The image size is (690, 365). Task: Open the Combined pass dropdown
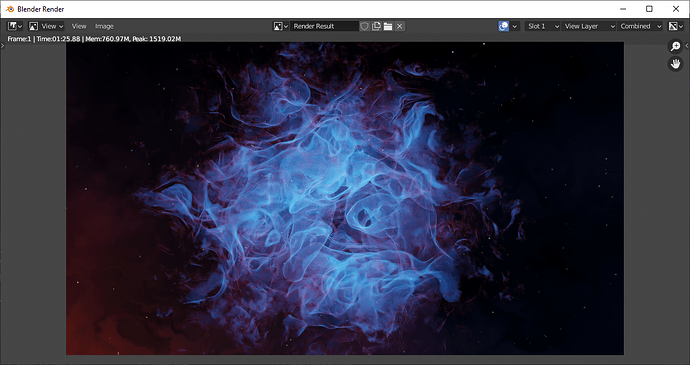tap(640, 26)
